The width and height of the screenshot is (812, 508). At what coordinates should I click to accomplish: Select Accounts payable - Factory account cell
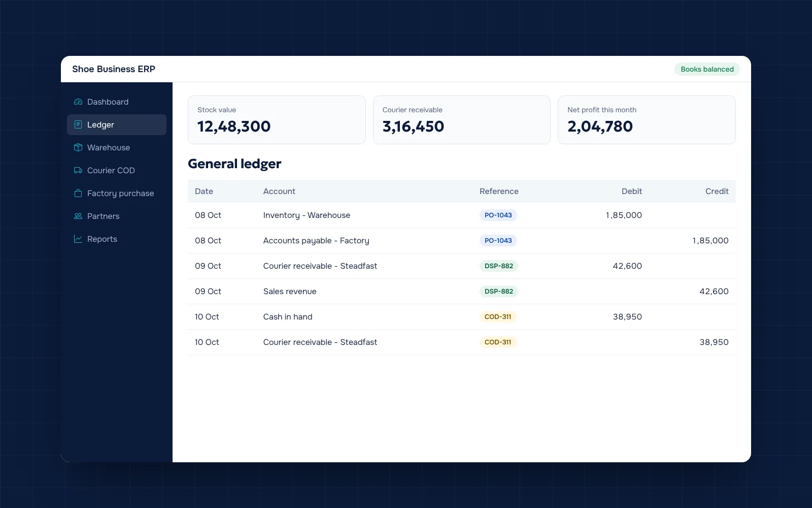point(316,240)
